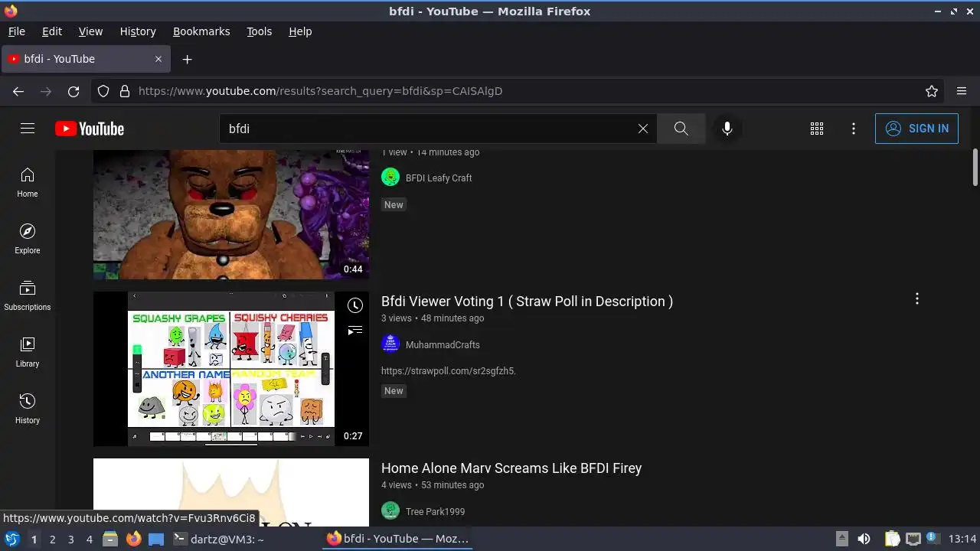The image size is (980, 551).
Task: Select the bfdi - YouTube tab
Action: point(86,59)
